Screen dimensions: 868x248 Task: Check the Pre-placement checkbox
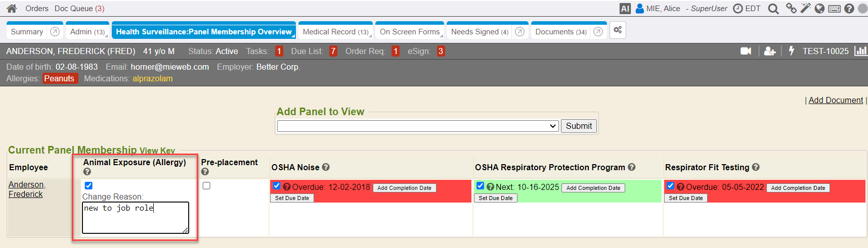206,186
